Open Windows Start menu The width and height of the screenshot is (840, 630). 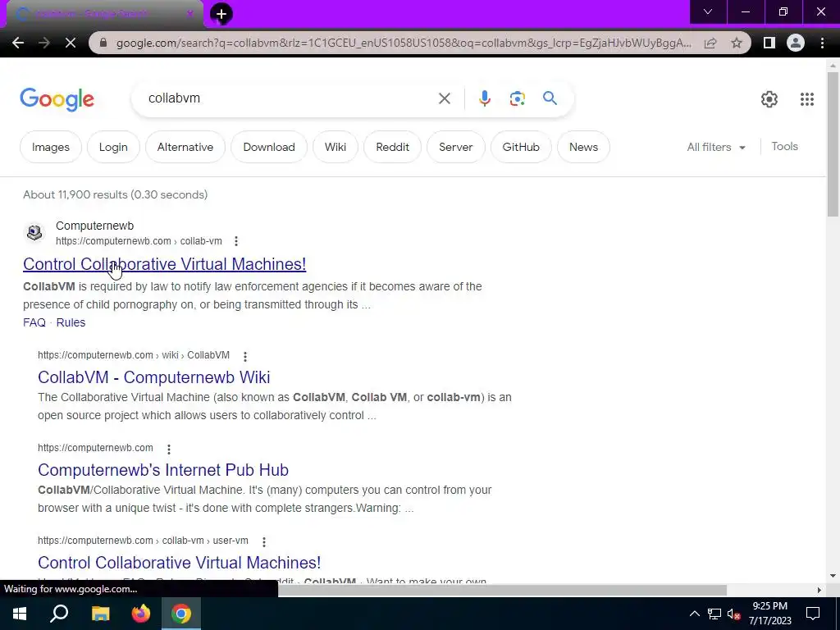coord(20,614)
